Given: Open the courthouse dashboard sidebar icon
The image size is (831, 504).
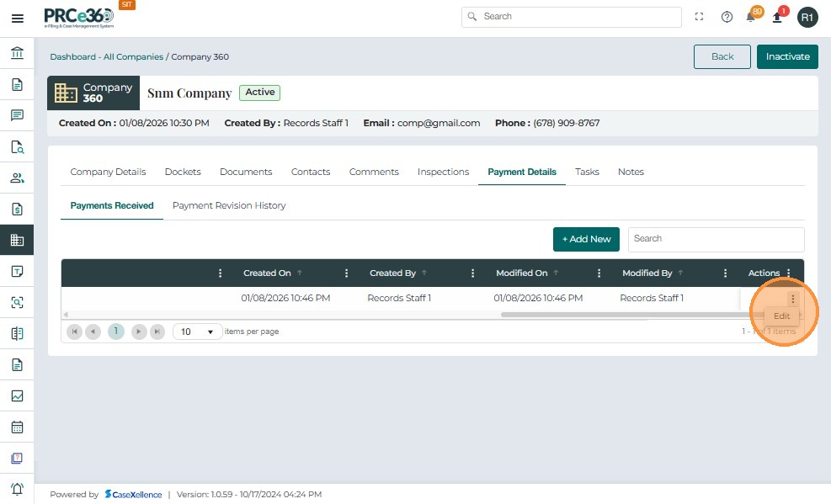Looking at the screenshot, I should coord(17,53).
